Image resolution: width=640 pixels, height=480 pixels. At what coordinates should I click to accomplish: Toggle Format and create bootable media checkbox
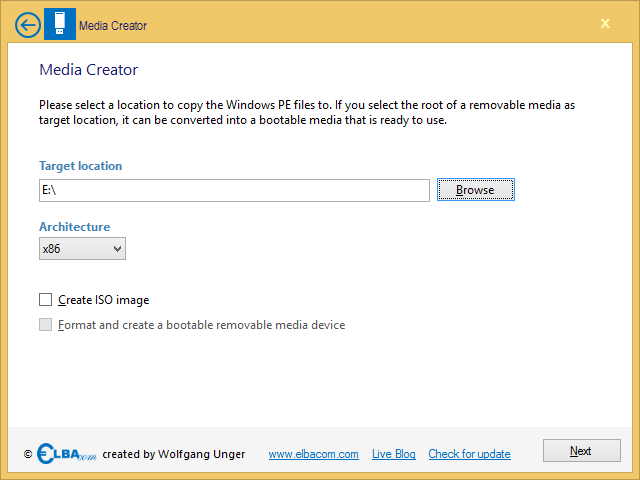[x=46, y=325]
